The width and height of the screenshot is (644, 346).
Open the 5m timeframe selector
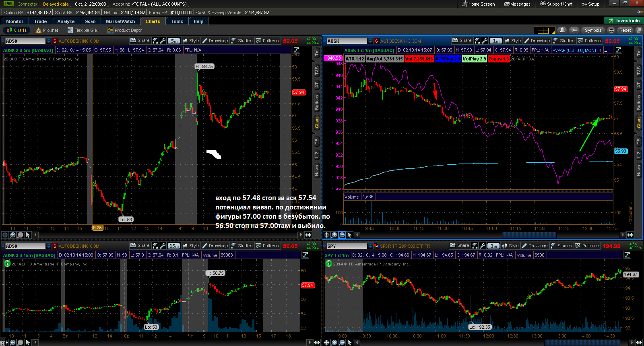coord(174,41)
